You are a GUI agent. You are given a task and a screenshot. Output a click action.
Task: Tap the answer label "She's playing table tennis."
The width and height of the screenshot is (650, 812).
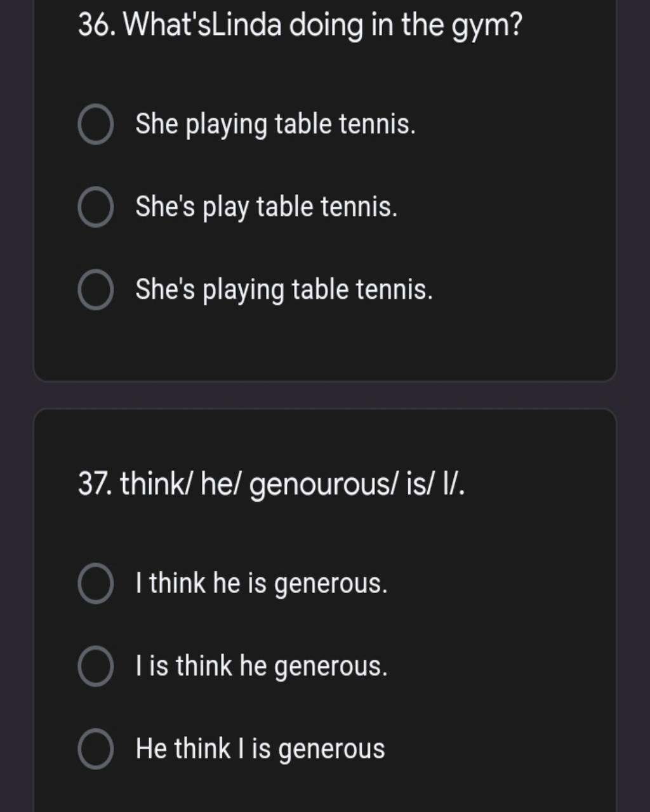(284, 290)
